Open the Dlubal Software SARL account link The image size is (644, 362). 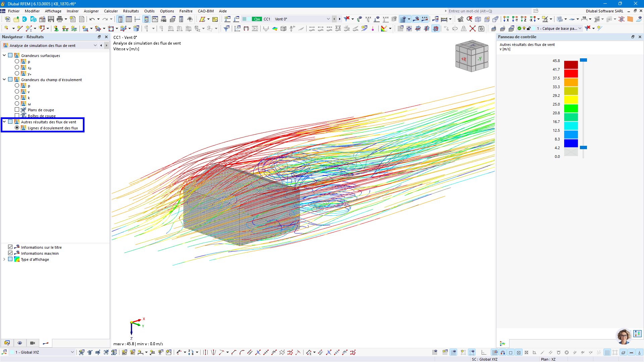point(604,11)
